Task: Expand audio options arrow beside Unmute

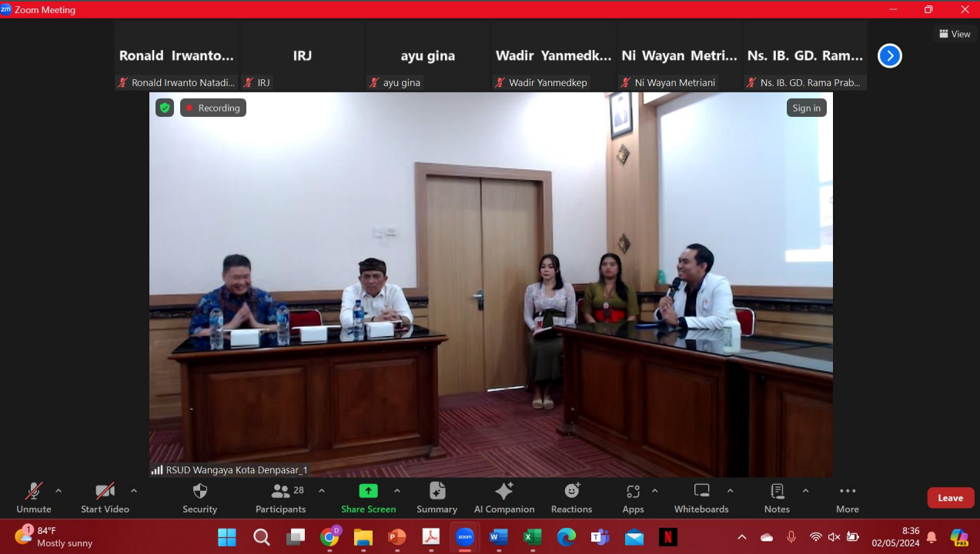Action: [x=59, y=491]
